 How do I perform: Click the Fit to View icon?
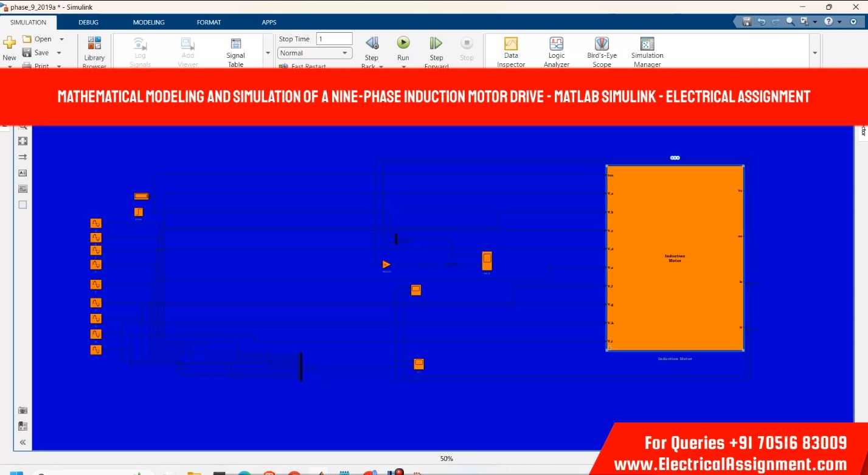pos(23,141)
